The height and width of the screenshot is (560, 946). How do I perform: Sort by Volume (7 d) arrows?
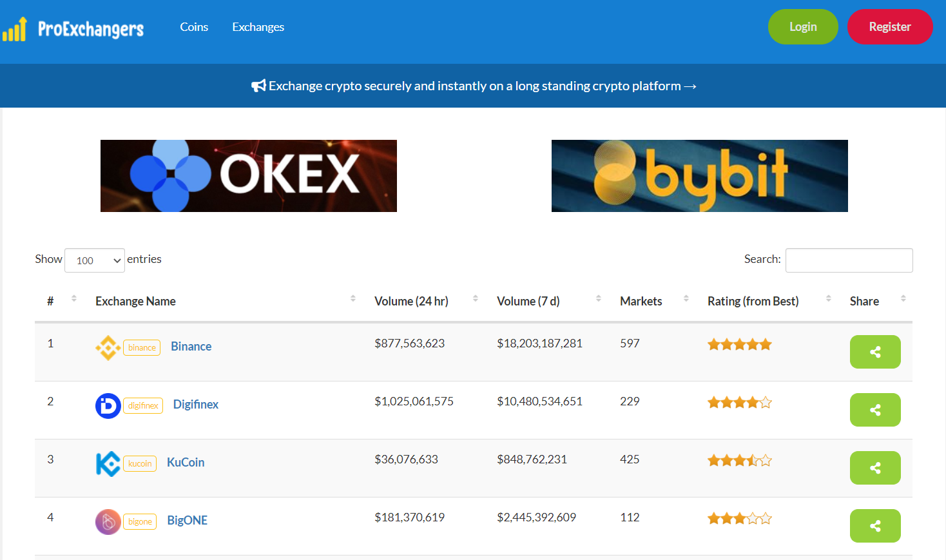599,298
